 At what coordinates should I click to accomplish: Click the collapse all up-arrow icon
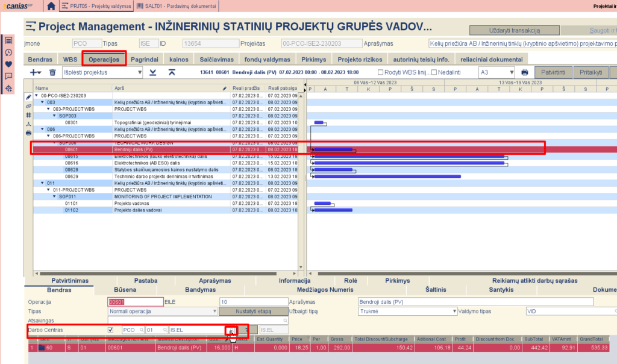pyautogui.click(x=172, y=72)
